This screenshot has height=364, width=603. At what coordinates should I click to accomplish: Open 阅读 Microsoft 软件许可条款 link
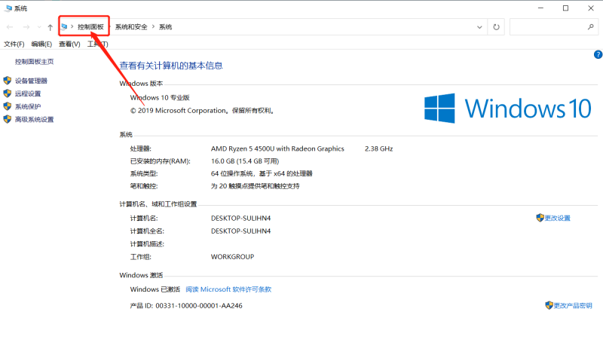(x=228, y=289)
